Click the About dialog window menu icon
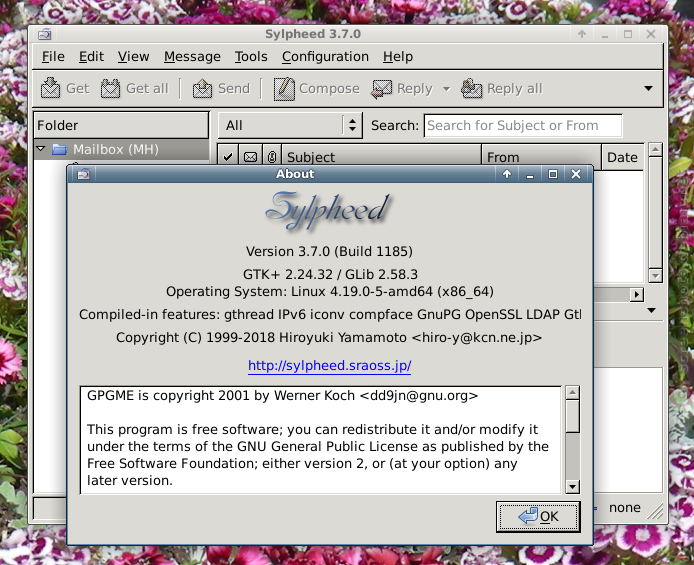 coord(84,174)
